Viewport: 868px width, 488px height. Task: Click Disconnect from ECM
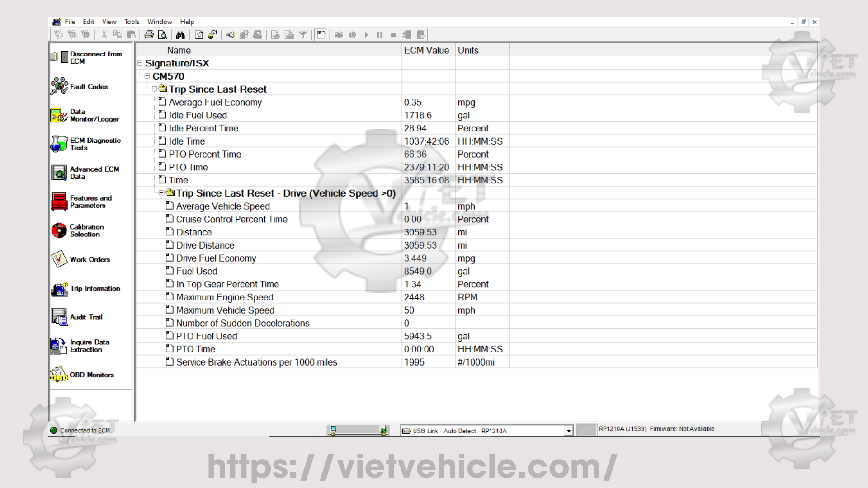(95, 57)
